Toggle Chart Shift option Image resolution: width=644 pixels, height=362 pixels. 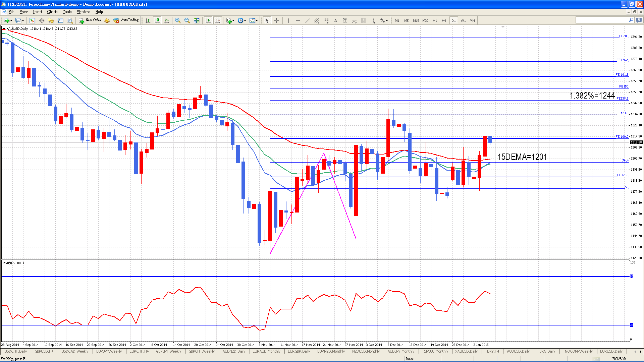[218, 20]
